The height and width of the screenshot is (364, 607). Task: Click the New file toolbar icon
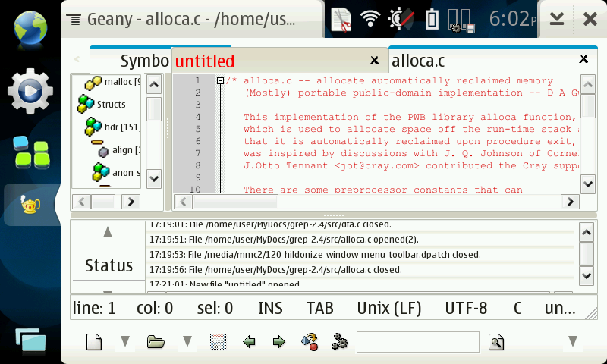(93, 342)
